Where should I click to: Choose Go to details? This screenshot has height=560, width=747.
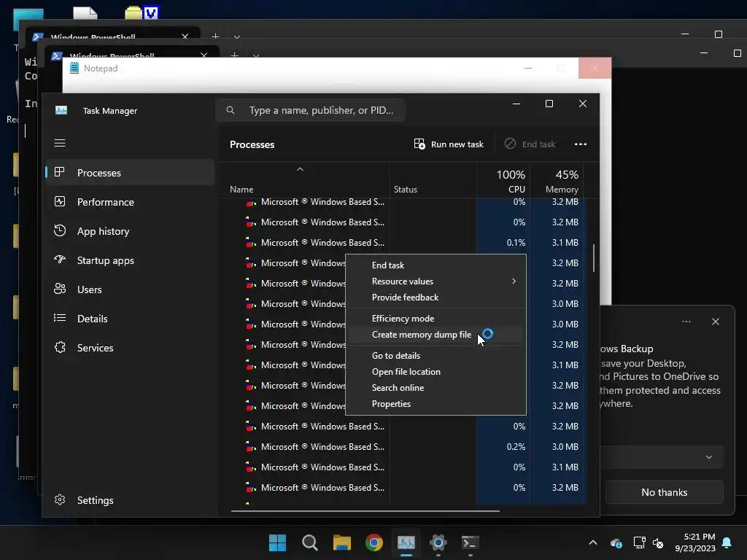click(436, 356)
